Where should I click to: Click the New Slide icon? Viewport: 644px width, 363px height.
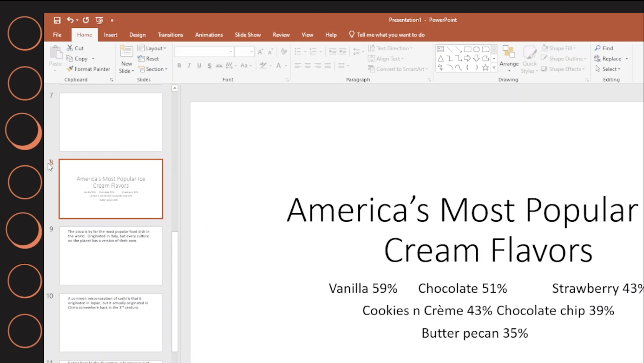pos(126,52)
